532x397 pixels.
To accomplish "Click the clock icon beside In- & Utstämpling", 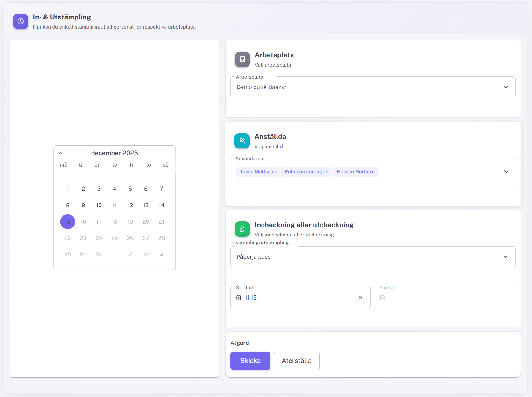I will pos(21,21).
